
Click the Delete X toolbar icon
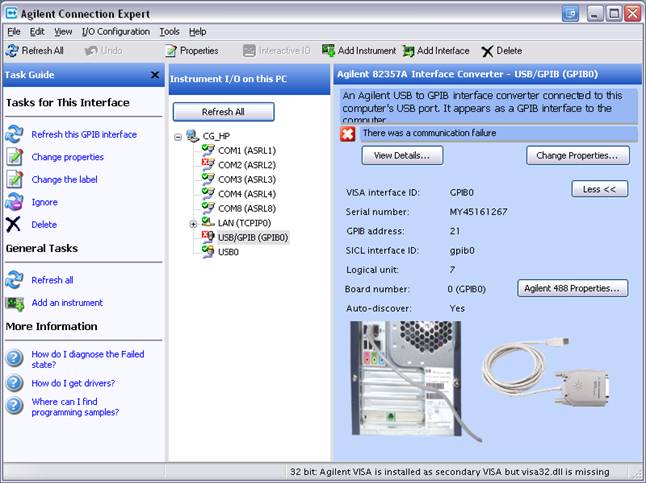(x=487, y=51)
